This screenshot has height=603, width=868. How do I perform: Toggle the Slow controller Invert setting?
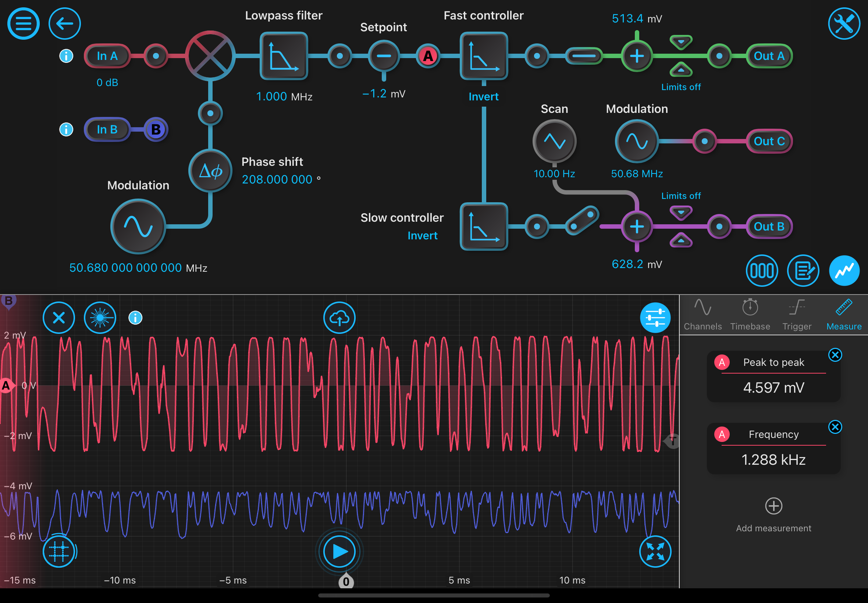[423, 236]
